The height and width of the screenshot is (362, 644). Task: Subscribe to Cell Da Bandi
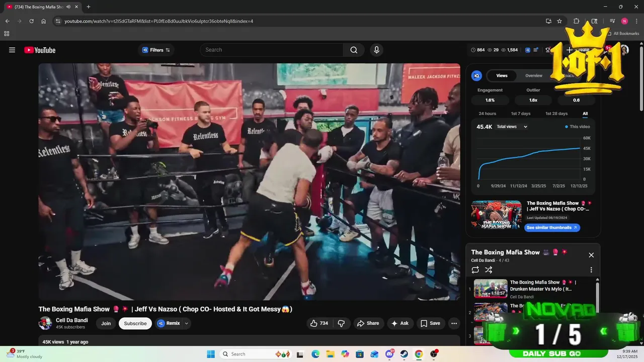click(x=135, y=323)
